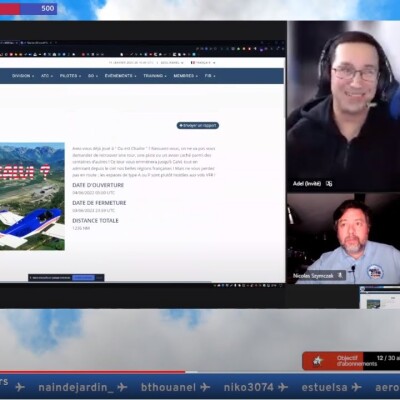Click the 1235 NM distance value
Image resolution: width=400 pixels, height=400 pixels.
coord(81,228)
